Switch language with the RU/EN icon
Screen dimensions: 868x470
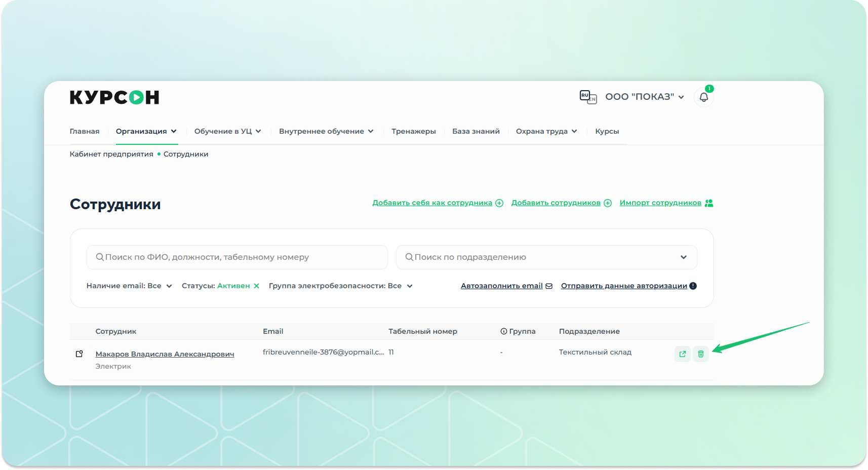click(588, 97)
